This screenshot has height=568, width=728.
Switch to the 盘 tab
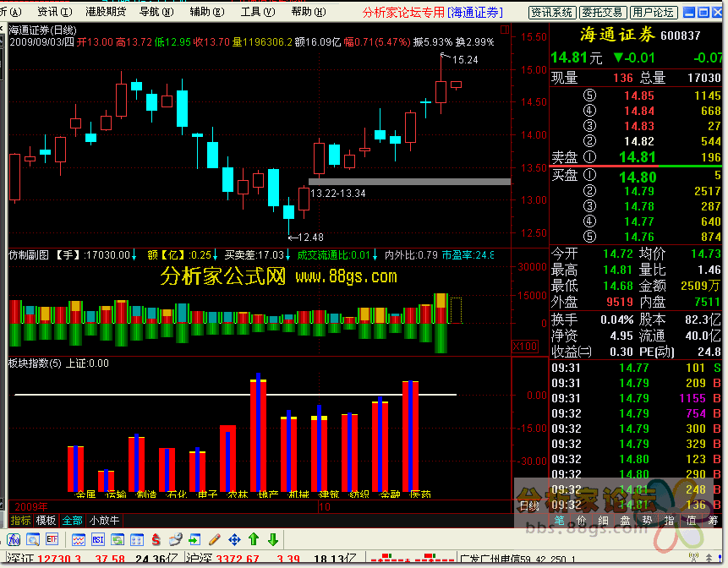[625, 521]
